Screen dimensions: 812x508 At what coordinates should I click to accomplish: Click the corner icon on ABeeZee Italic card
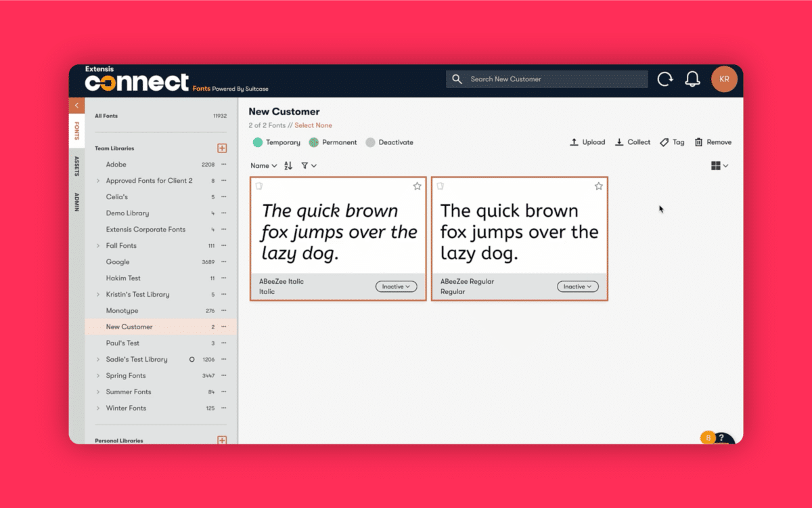tap(258, 186)
